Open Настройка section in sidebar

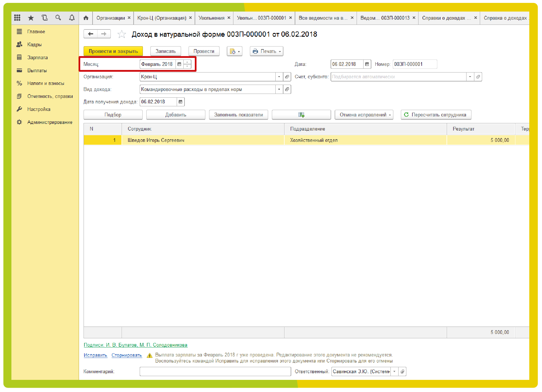coord(39,109)
